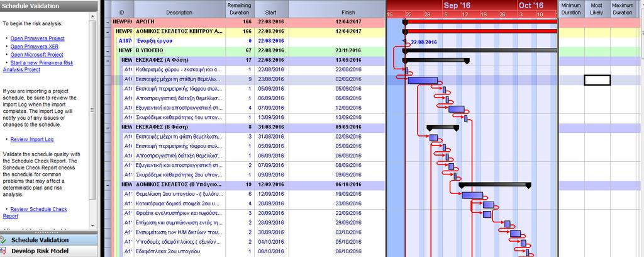
Task: Select the Φρεάτια ανελκυστήρων task description
Action: [179, 213]
